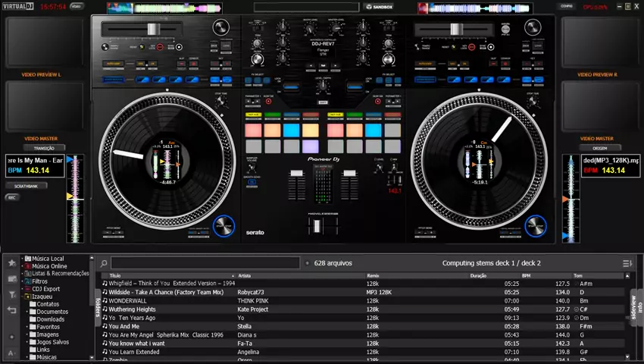The height and width of the screenshot is (364, 644).
Task: Toggle the SCRATHBANK button
Action: click(27, 186)
